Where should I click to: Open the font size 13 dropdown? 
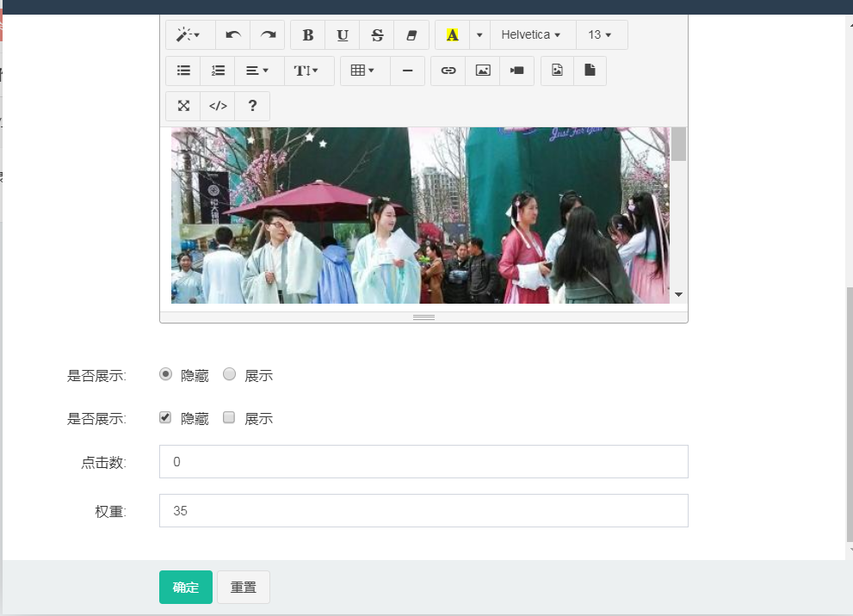click(601, 34)
